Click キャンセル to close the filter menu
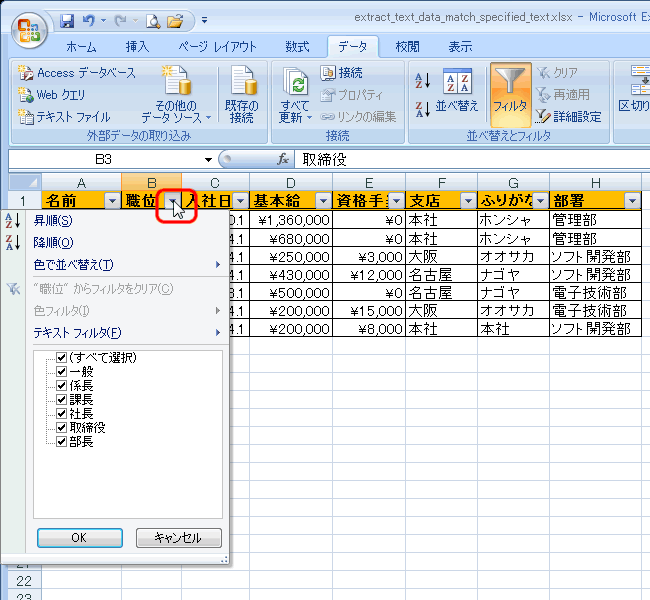This screenshot has height=600, width=650. (179, 538)
